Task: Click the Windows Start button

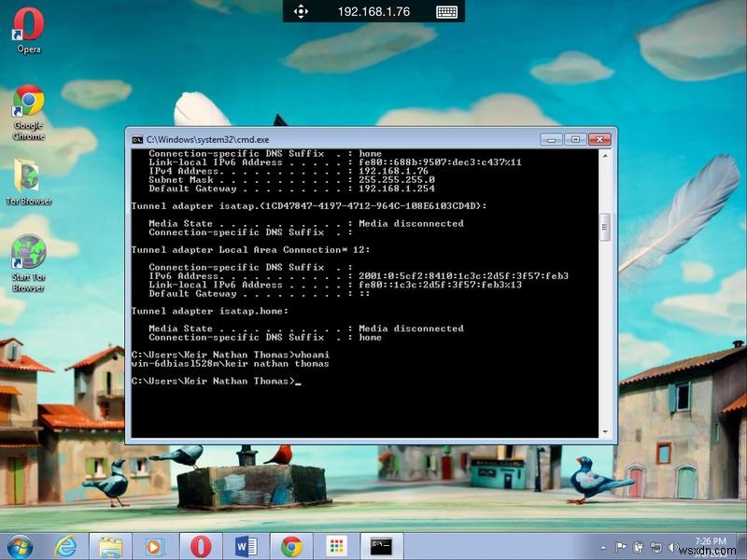Action: (20, 545)
